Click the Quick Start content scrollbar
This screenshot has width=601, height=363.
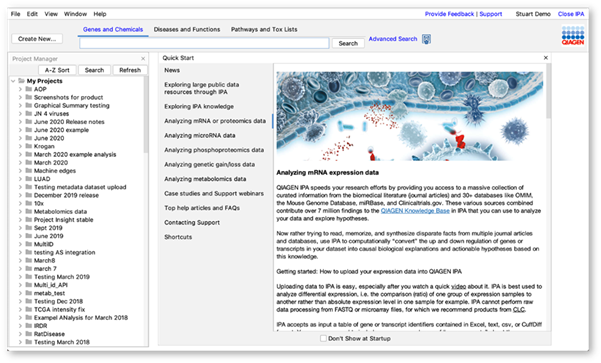(x=548, y=92)
